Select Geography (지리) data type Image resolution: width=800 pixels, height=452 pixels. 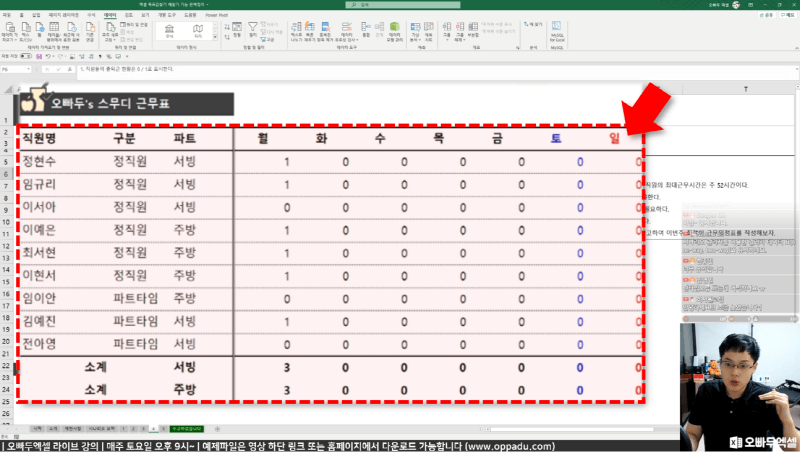[198, 31]
